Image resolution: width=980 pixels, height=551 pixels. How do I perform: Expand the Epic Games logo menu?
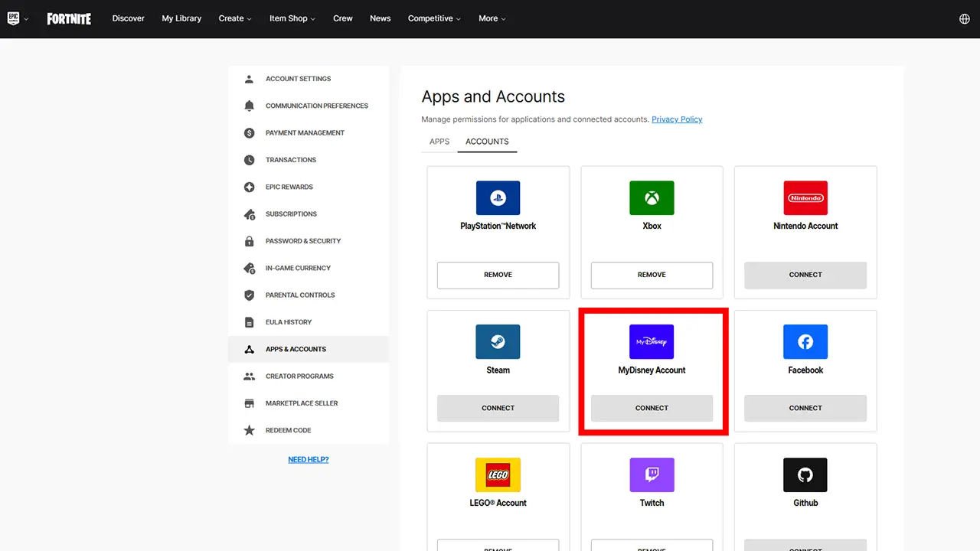[18, 18]
